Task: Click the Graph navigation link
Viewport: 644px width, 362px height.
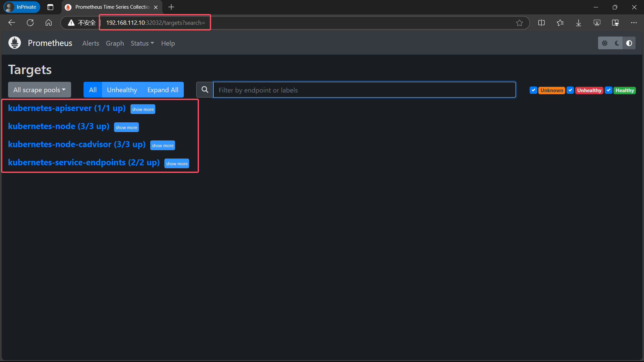Action: tap(115, 43)
